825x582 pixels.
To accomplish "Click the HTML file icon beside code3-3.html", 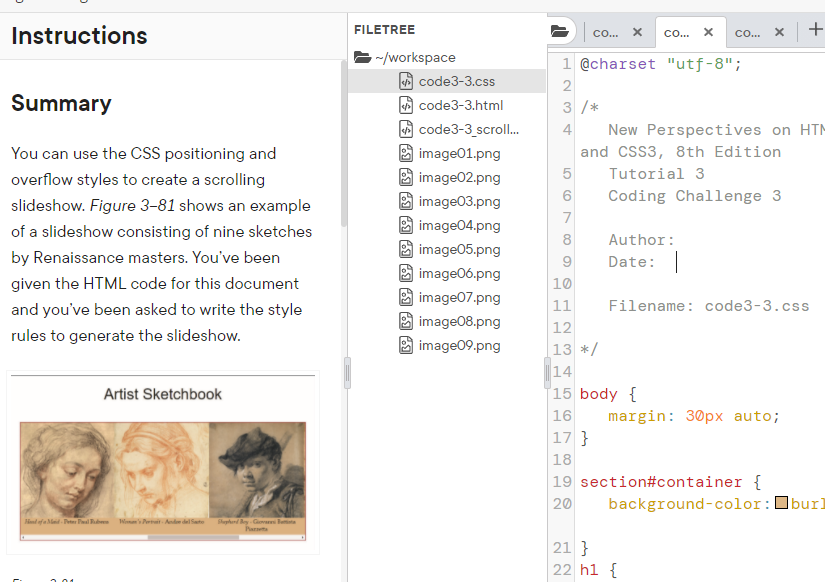I will click(406, 104).
